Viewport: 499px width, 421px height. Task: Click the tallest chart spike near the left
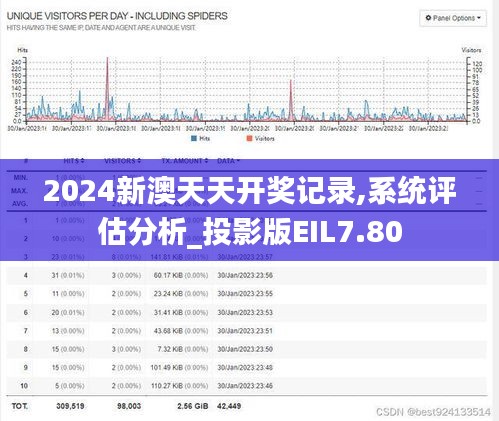point(107,88)
